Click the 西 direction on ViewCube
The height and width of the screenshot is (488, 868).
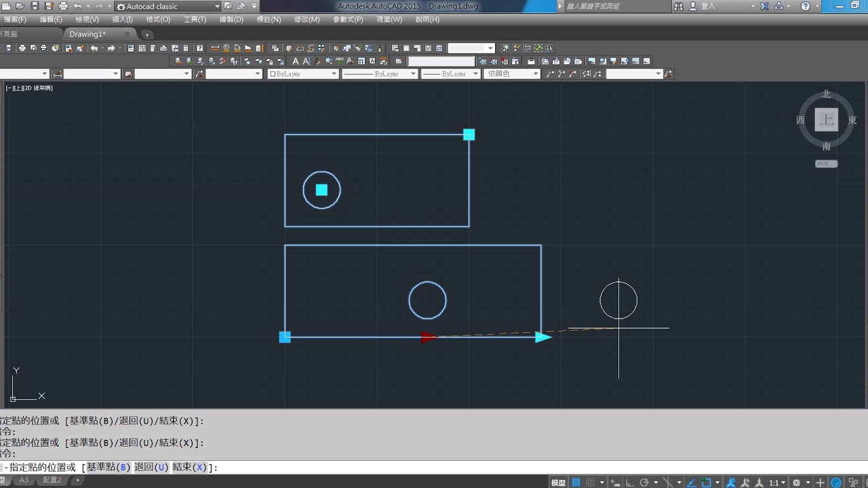coord(800,120)
